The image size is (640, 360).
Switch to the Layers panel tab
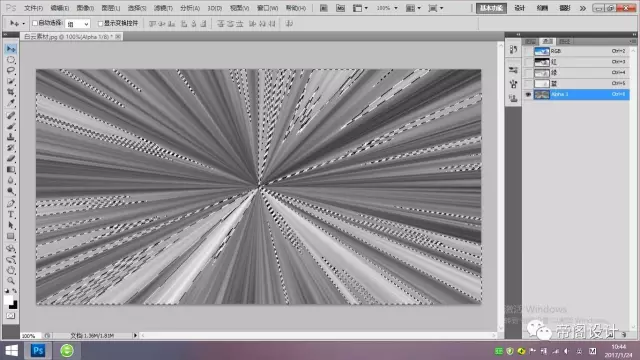[530, 41]
